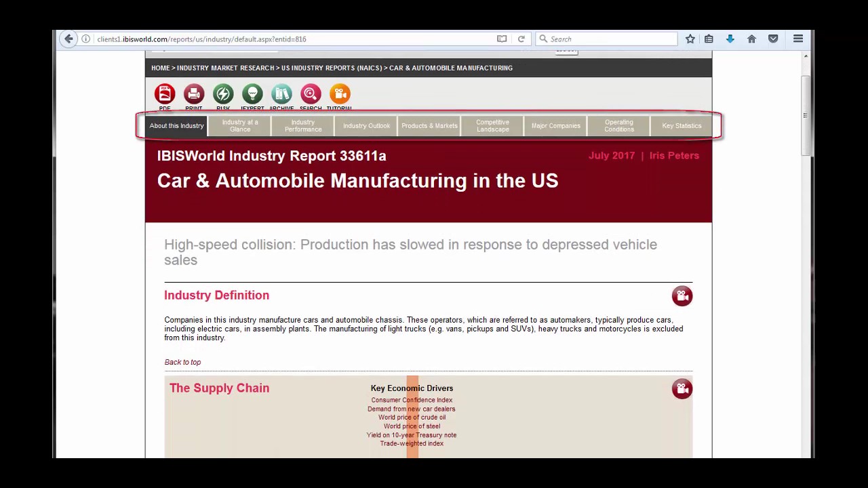The width and height of the screenshot is (868, 488).
Task: Show bookmarks list icon
Action: [x=709, y=39]
